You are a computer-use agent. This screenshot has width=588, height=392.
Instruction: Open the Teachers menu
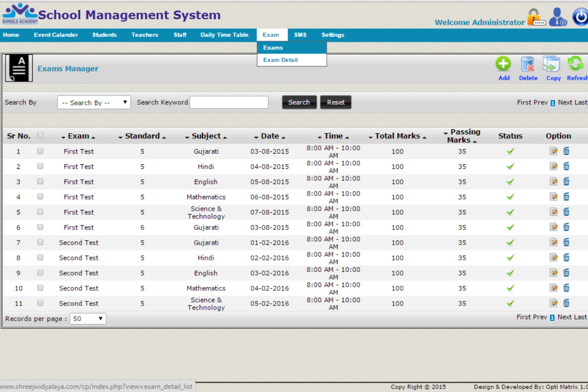pyautogui.click(x=145, y=35)
